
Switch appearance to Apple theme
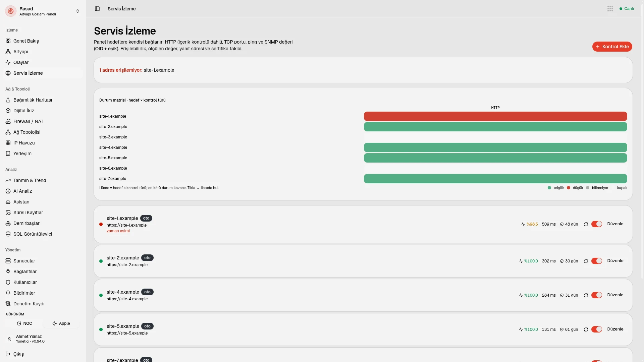(x=61, y=323)
